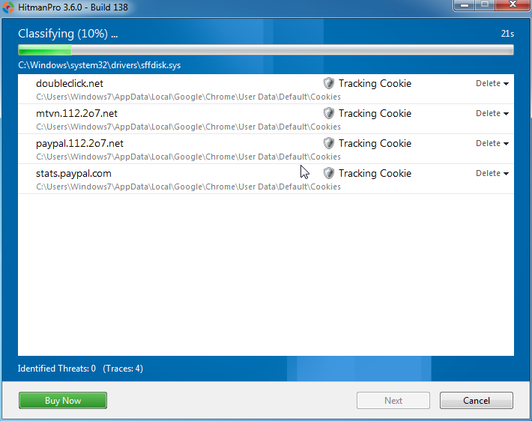Click the Next button
This screenshot has width=532, height=421.
393,400
